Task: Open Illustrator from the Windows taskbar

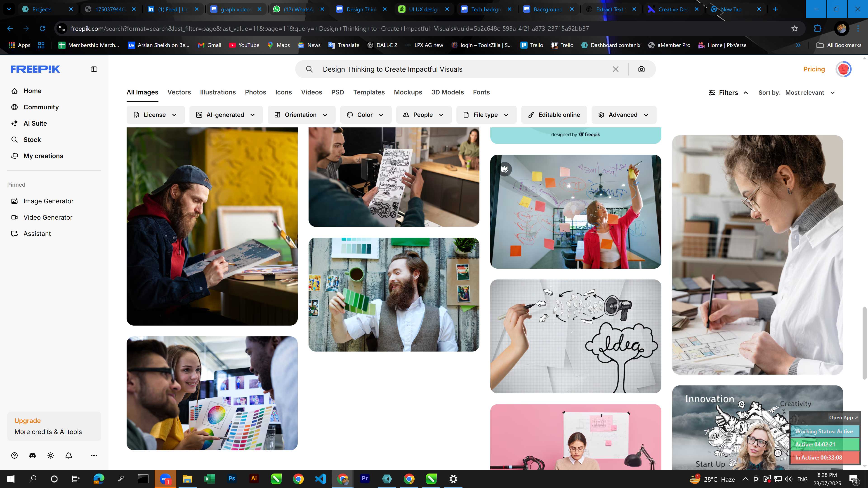Action: pyautogui.click(x=254, y=479)
